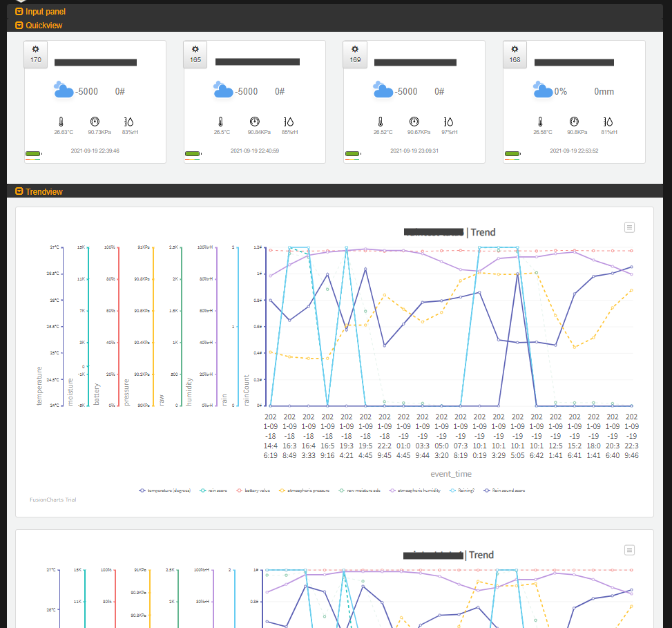Screen dimensions: 672x628
Task: Click the pressure axis label in first chart
Action: (x=126, y=392)
